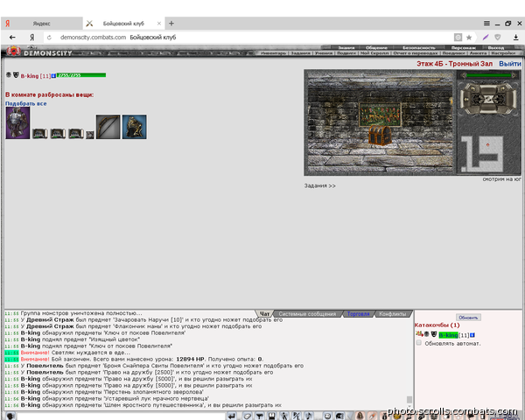Viewport: 525px width, 420px height.
Task: Toggle 'Обновлять автомат.' checkbox
Action: (419, 343)
